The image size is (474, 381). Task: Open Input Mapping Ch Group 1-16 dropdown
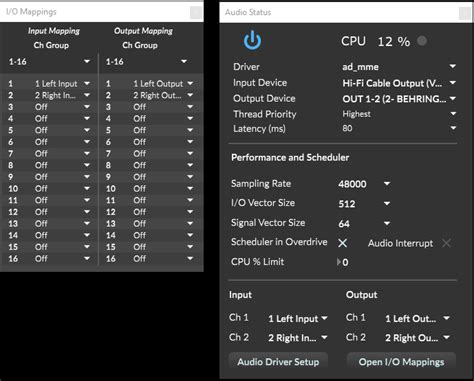[x=49, y=62]
